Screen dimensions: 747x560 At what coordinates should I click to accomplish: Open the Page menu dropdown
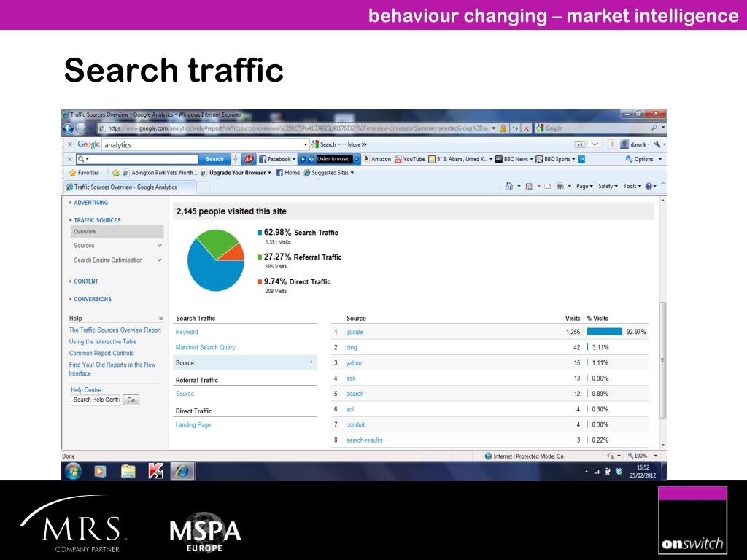click(584, 186)
